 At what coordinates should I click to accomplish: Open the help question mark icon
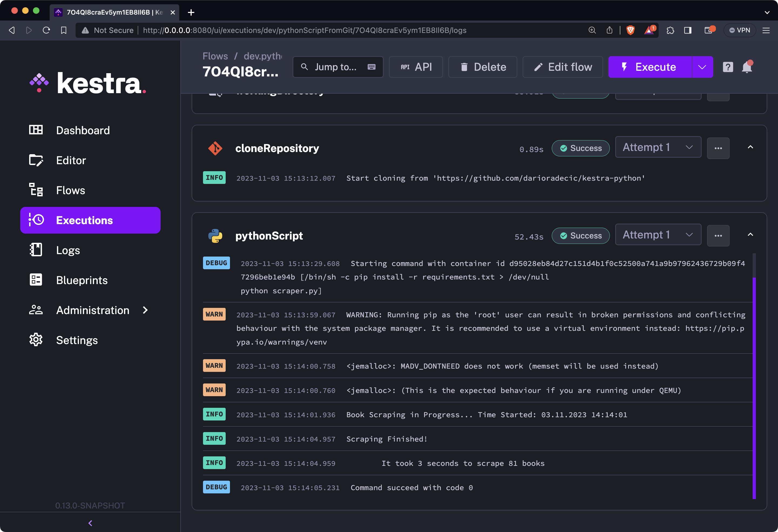[728, 67]
